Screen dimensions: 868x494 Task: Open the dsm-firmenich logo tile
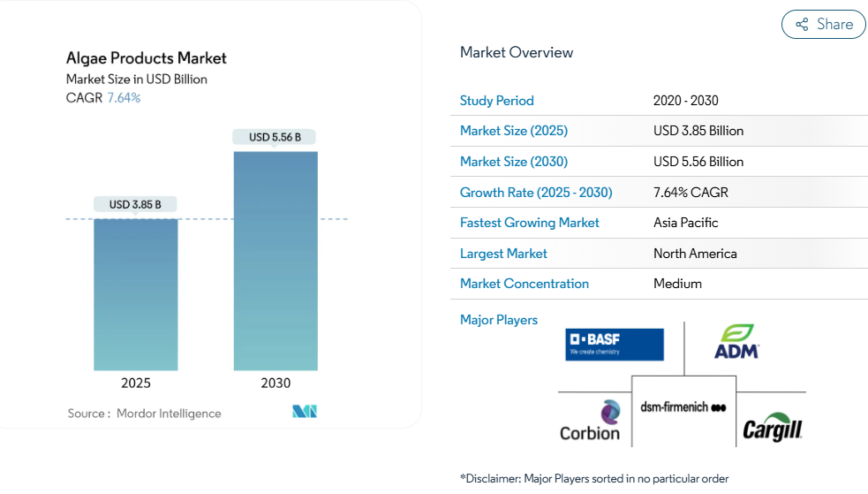click(683, 408)
